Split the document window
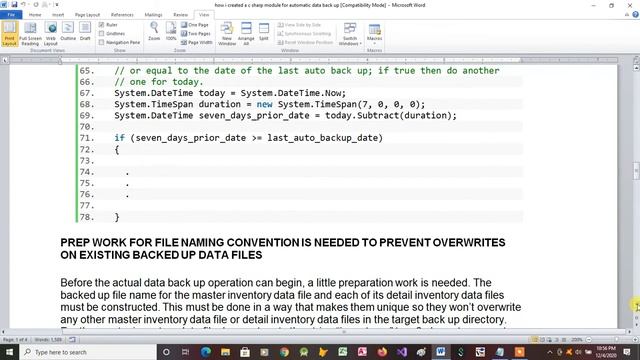640x360 pixels. click(x=264, y=31)
